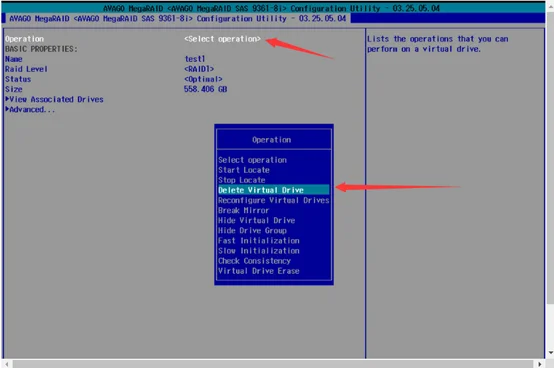Choose Stop Locate in the Operation list
This screenshot has height=368, width=554.
tap(242, 180)
